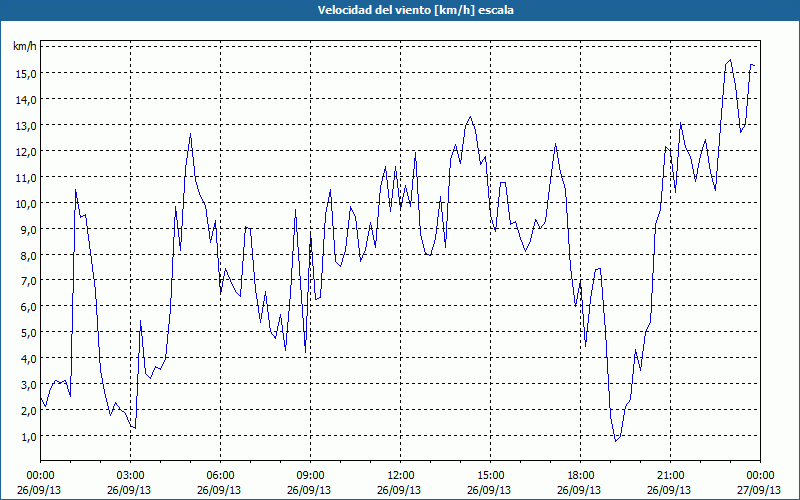Select the 7,0 y-axis value

click(28, 281)
